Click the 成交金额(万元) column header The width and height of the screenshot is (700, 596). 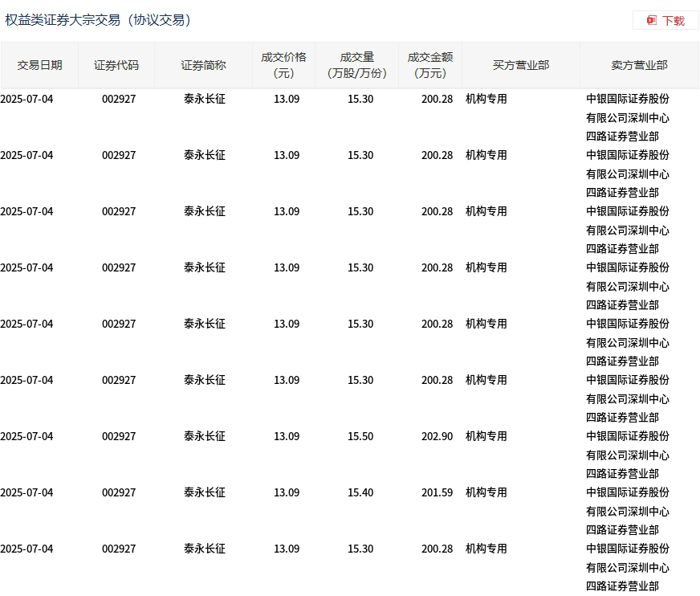coord(430,65)
